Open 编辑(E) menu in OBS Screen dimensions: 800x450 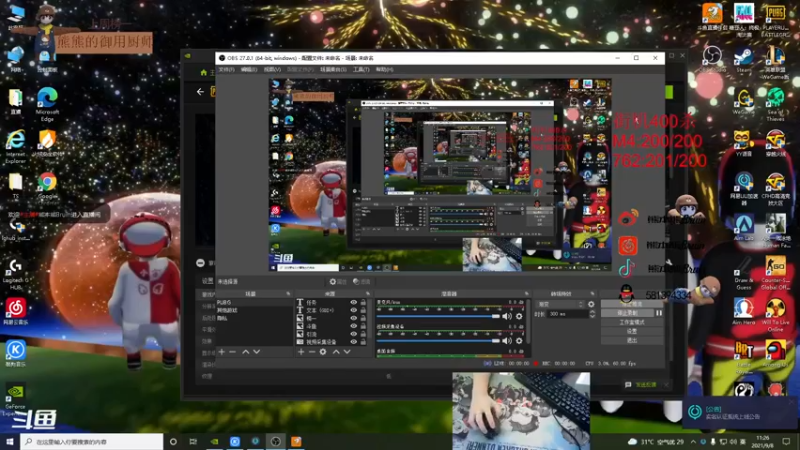pos(249,69)
